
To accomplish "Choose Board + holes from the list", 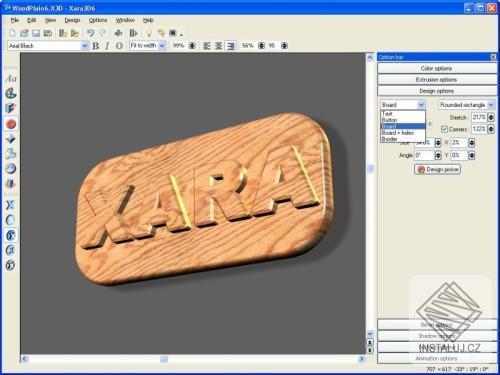I will click(x=403, y=133).
